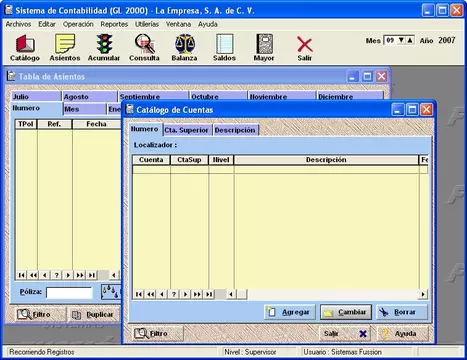Screen dimensions: 467x360
Task: Click Catálogo grid scrollbar left arrow
Action: click(231, 294)
